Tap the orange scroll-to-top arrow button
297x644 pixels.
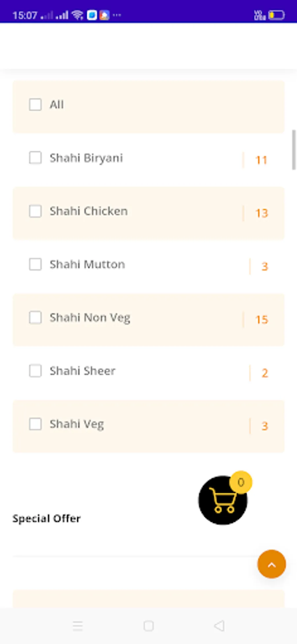pos(272,564)
